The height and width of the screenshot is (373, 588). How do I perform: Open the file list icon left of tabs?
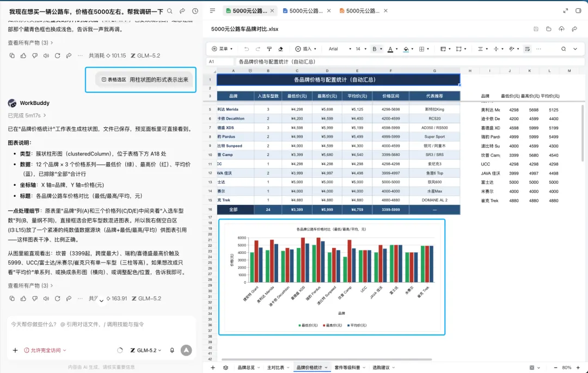(x=213, y=11)
